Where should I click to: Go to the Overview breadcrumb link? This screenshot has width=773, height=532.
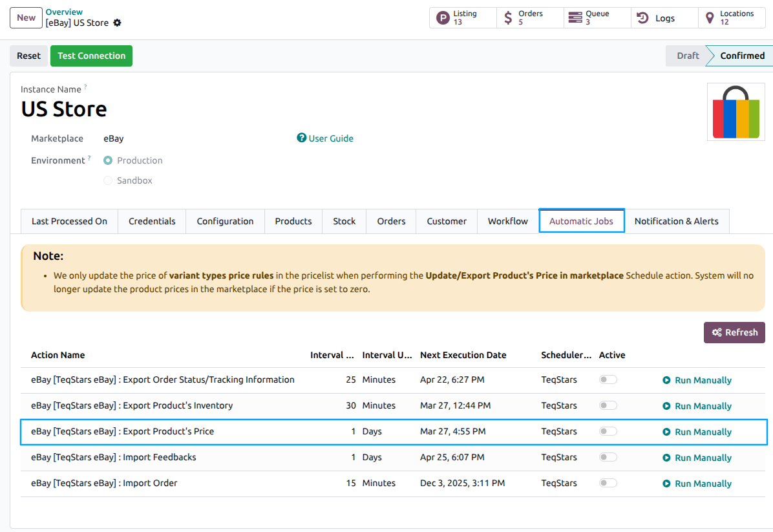click(x=64, y=12)
